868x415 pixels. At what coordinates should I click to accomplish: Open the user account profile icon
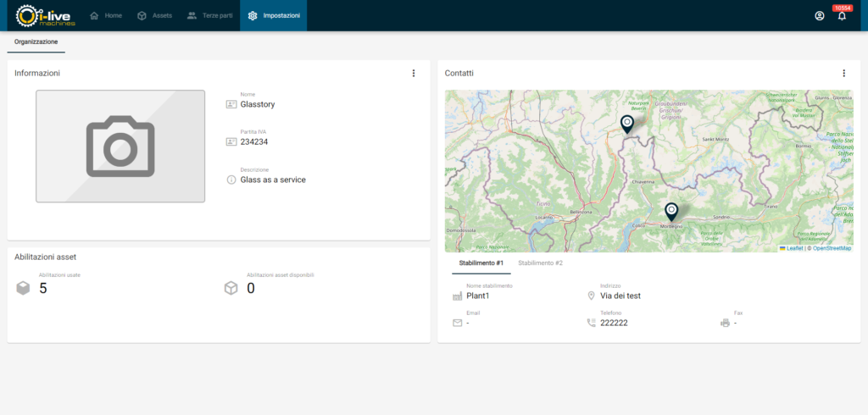(x=819, y=15)
